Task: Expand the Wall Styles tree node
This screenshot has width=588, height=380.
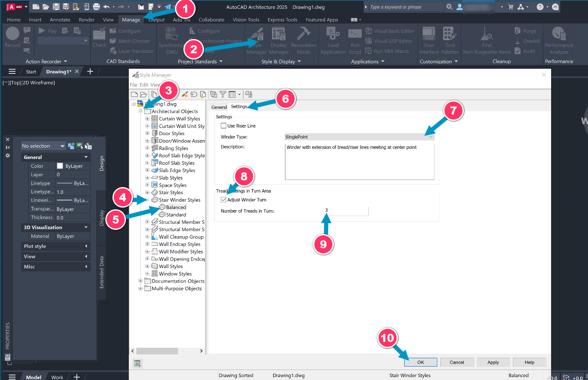Action: [147, 266]
